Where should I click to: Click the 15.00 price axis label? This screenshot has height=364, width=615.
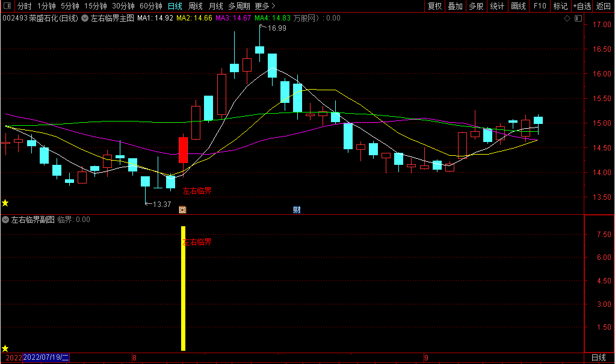pyautogui.click(x=602, y=123)
